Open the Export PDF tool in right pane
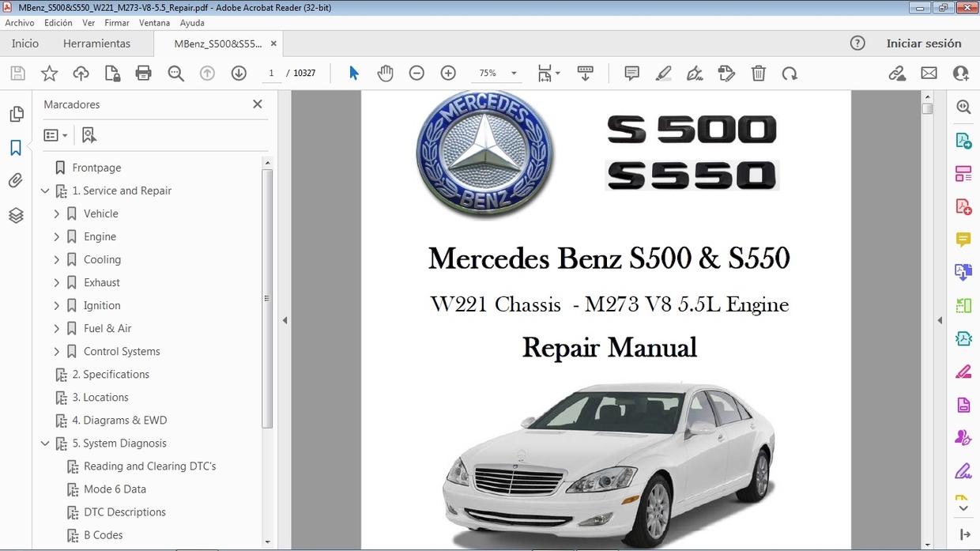Viewport: 980px width, 551px height. pos(963,139)
